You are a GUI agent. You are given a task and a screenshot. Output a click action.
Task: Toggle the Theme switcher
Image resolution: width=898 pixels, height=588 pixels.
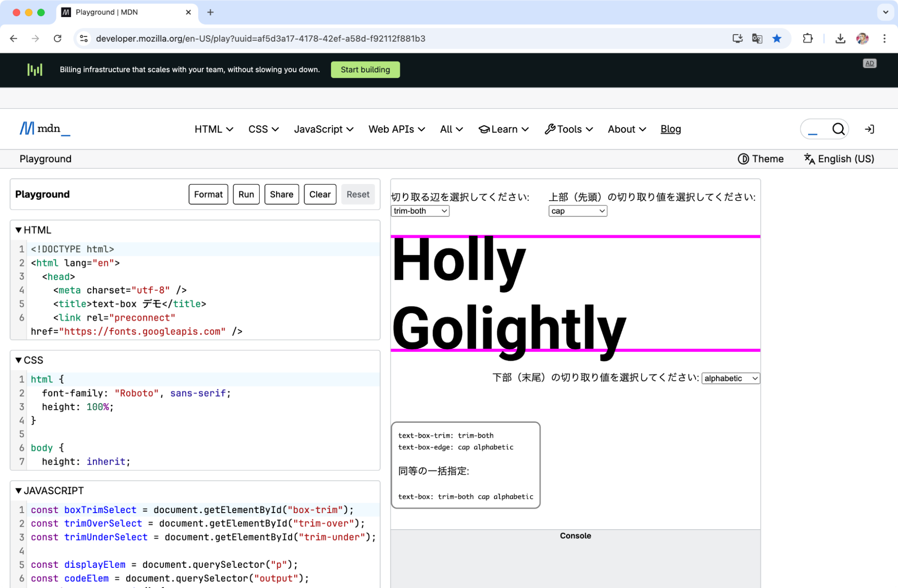(761, 159)
